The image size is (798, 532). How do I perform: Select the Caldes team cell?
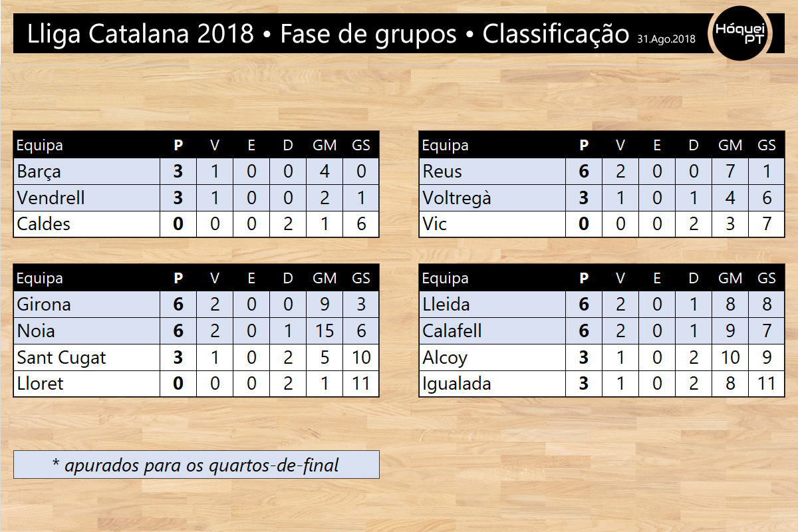(86, 225)
